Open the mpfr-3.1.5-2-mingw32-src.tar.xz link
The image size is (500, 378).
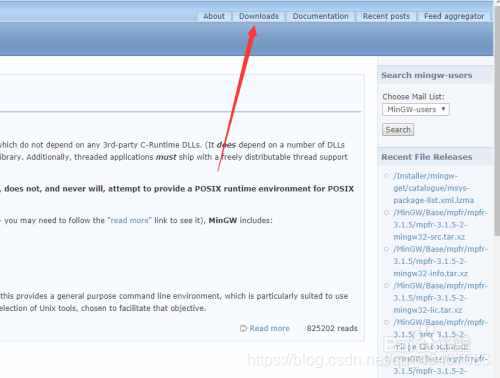[440, 225]
